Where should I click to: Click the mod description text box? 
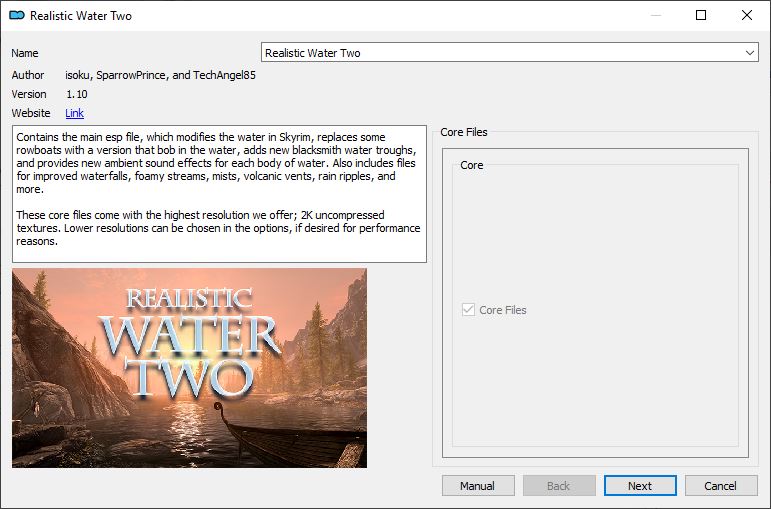(219, 194)
